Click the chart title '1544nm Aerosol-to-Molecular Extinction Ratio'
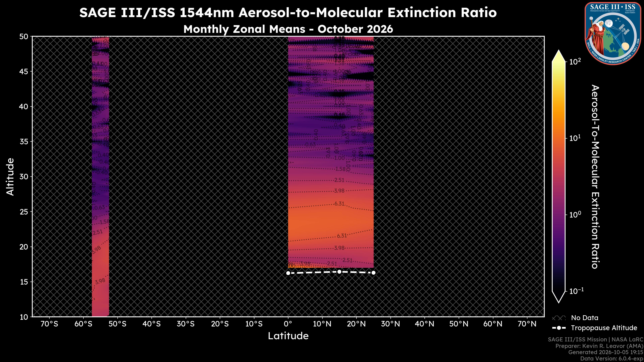This screenshot has width=644, height=362. (x=338, y=13)
